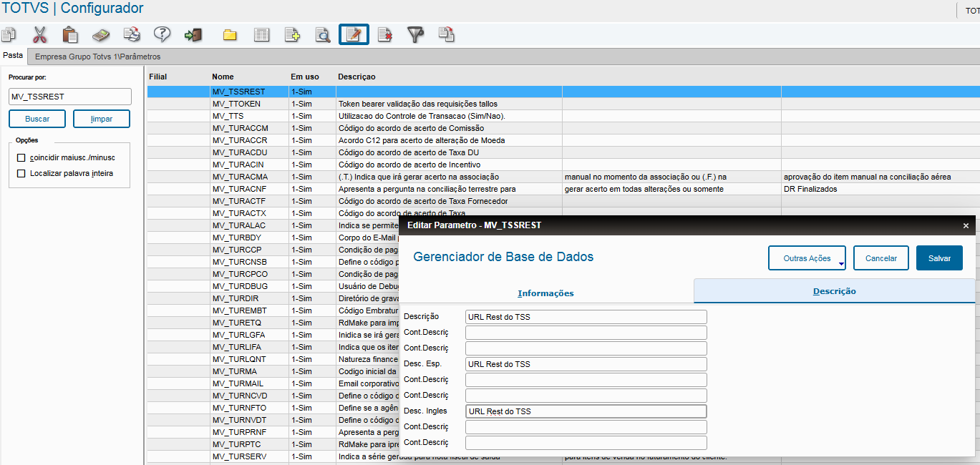This screenshot has height=465, width=980.
Task: Click the Desc. Esp. input field
Action: 586,364
